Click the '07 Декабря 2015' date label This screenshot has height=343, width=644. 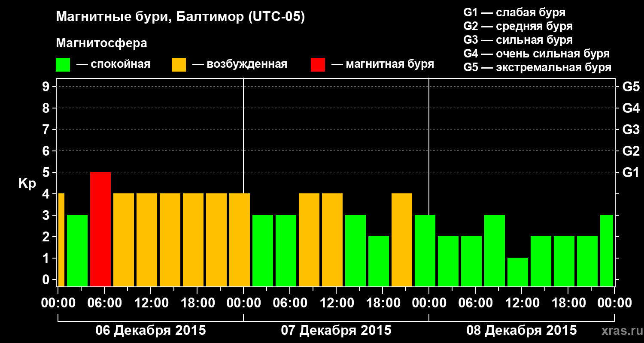tap(336, 331)
